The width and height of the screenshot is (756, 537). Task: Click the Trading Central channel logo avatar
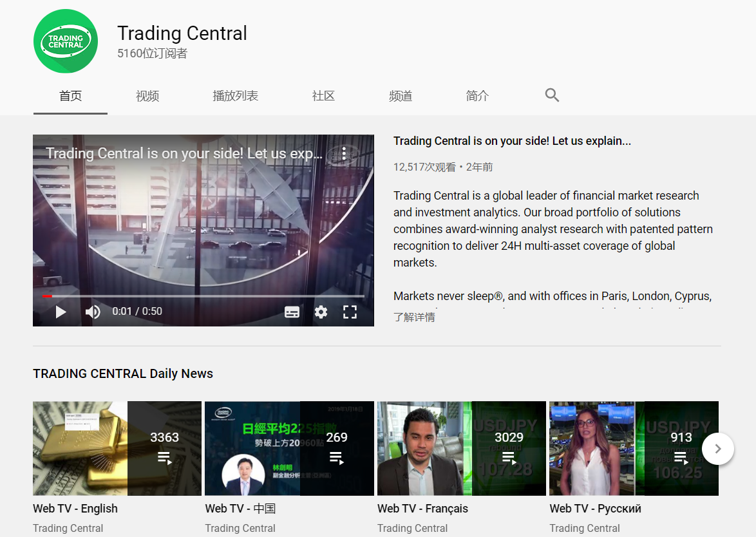66,41
